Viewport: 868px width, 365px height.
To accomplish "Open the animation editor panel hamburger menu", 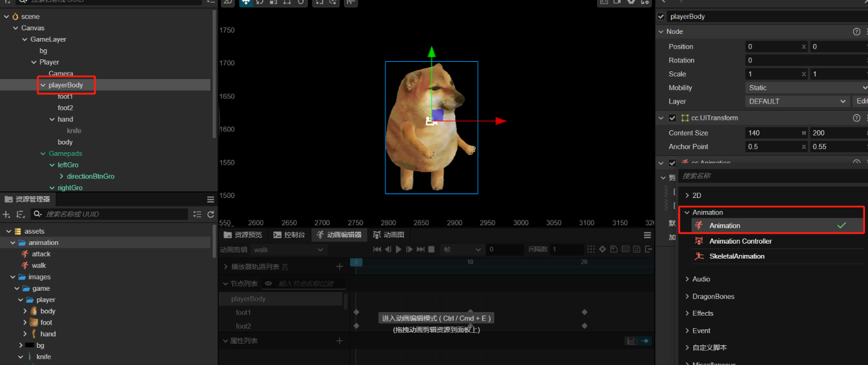I will pos(646,235).
